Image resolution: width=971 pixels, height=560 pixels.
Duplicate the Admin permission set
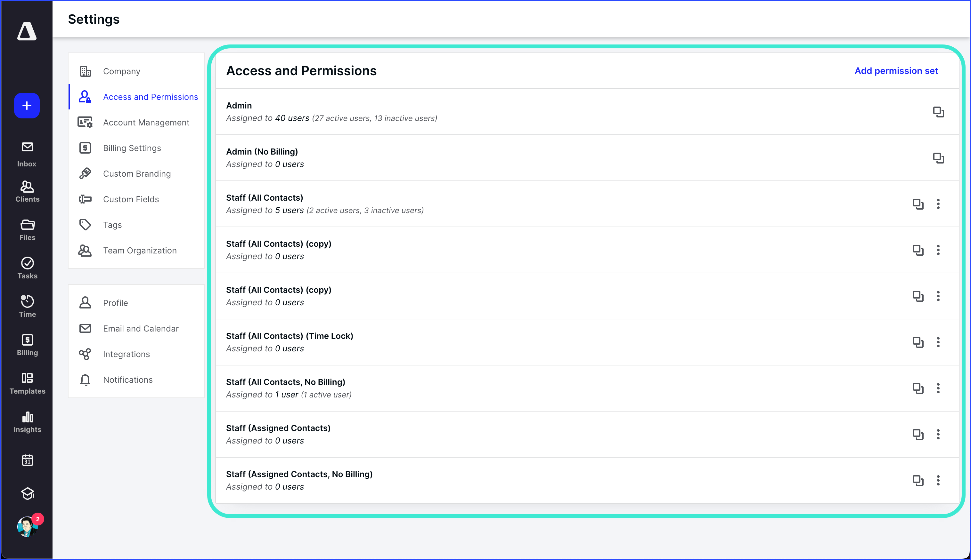(938, 112)
